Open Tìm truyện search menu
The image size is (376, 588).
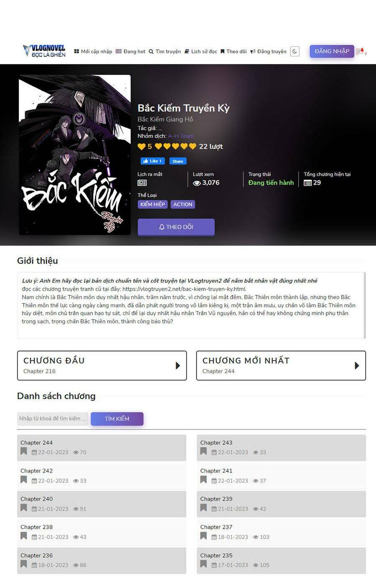coord(165,51)
